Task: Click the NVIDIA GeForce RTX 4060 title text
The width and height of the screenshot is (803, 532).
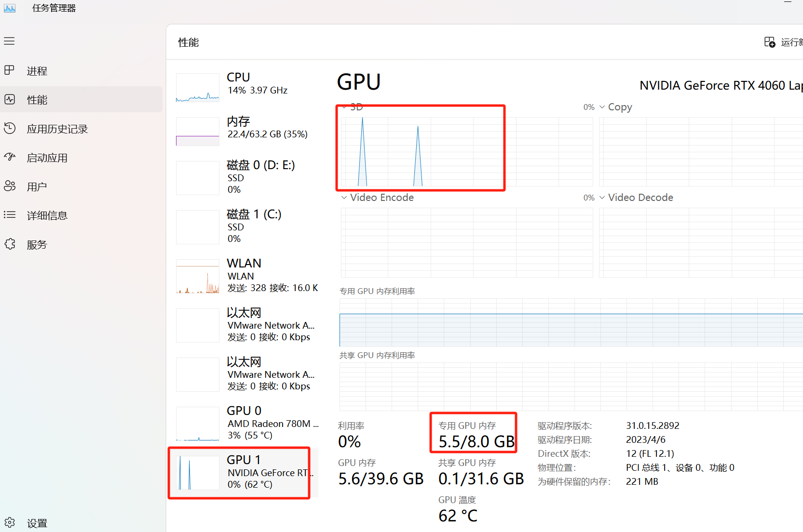Action: (721, 86)
